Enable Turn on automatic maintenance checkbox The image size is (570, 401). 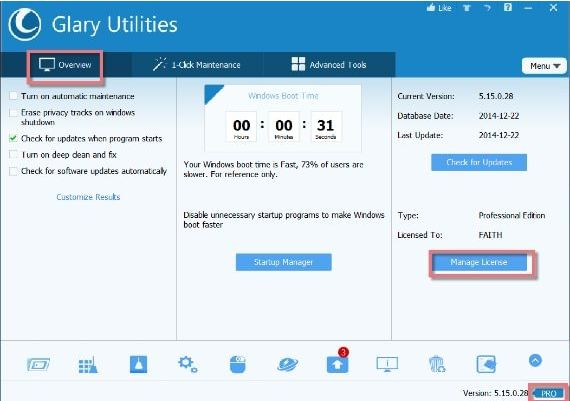pos(13,96)
